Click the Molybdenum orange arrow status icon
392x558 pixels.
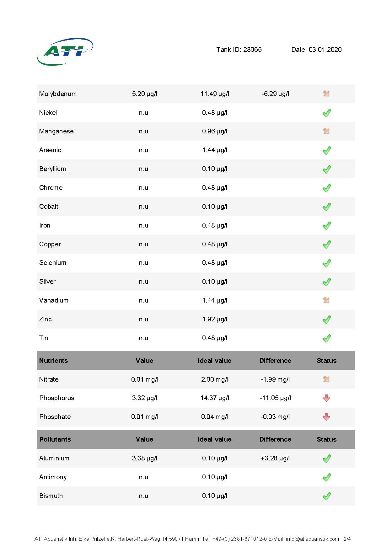click(x=326, y=93)
